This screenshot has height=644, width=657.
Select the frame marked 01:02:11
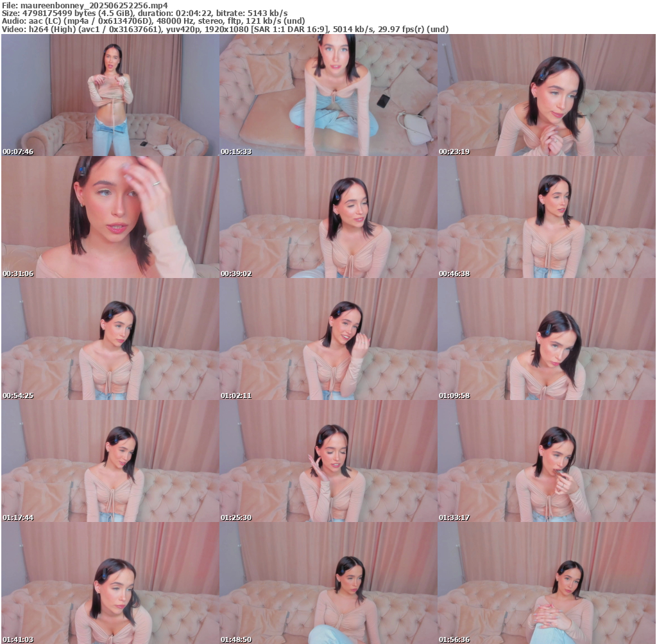coord(328,339)
